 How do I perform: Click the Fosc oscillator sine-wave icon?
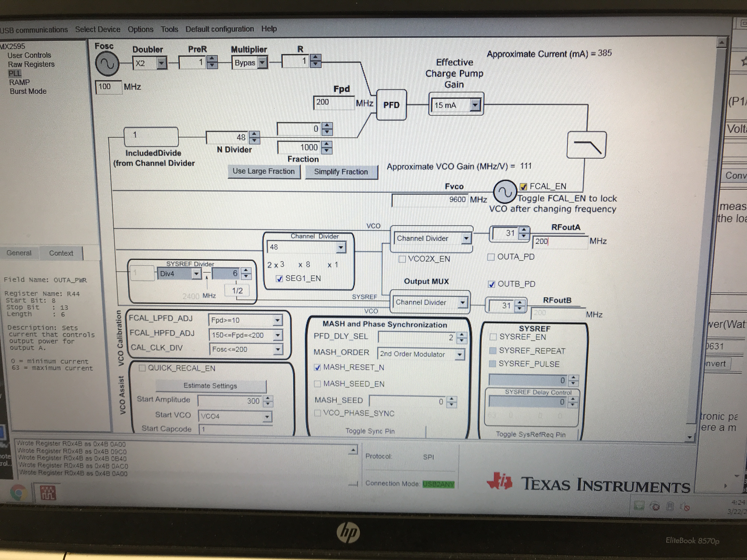(x=107, y=64)
